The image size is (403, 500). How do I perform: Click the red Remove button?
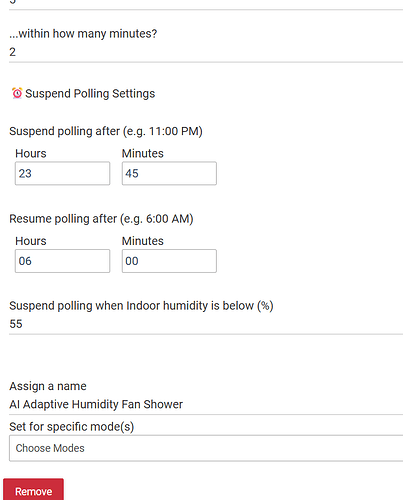coord(33,490)
